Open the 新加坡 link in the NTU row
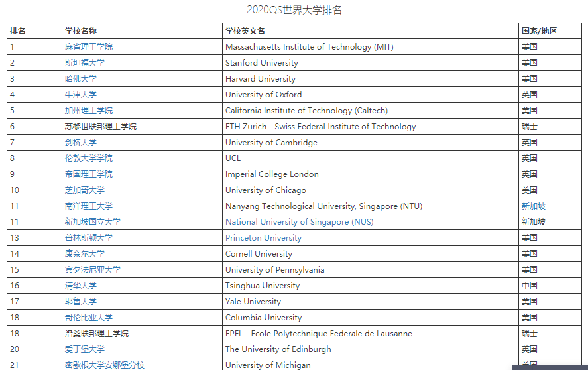 pos(533,206)
